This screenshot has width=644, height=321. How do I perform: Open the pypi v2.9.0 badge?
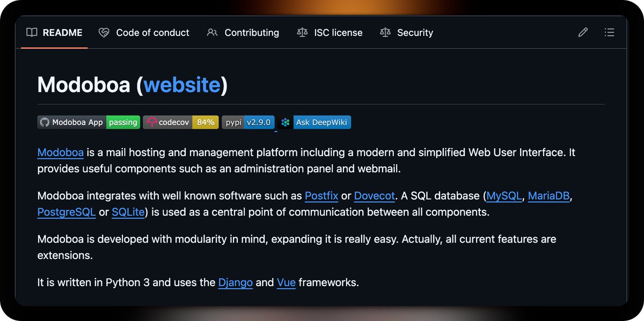[x=248, y=122]
